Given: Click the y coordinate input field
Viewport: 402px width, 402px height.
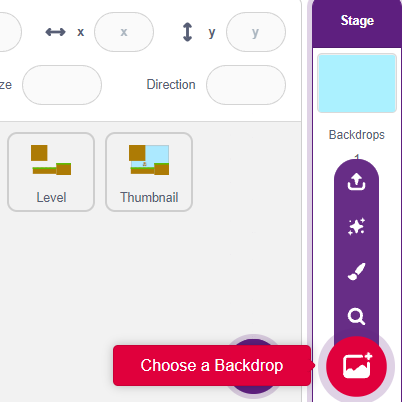Looking at the screenshot, I should pos(256,32).
